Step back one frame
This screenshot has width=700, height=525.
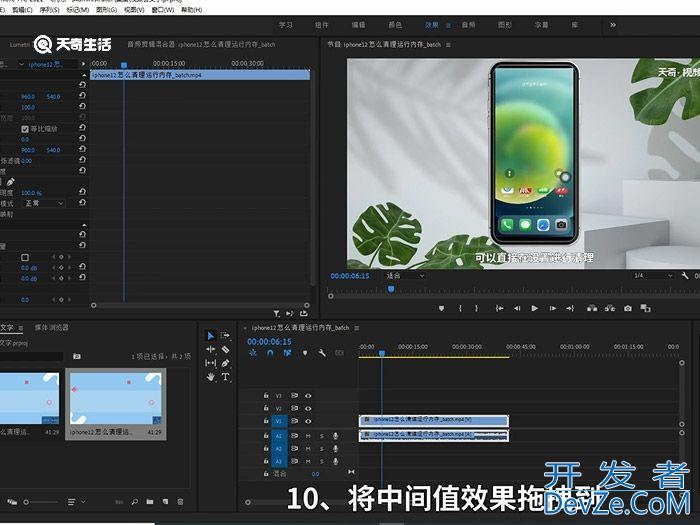click(x=517, y=308)
